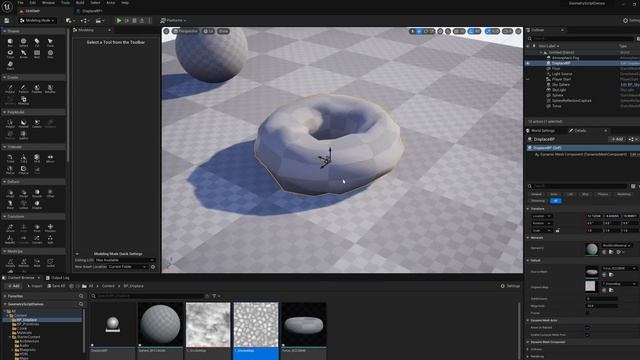
Task: Click the Lit view mode button
Action: click(x=209, y=31)
